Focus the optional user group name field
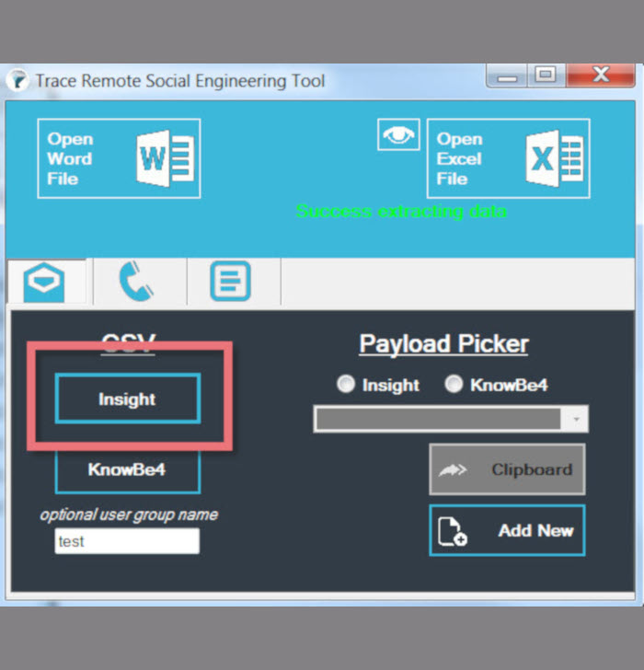The width and height of the screenshot is (644, 670). click(127, 541)
